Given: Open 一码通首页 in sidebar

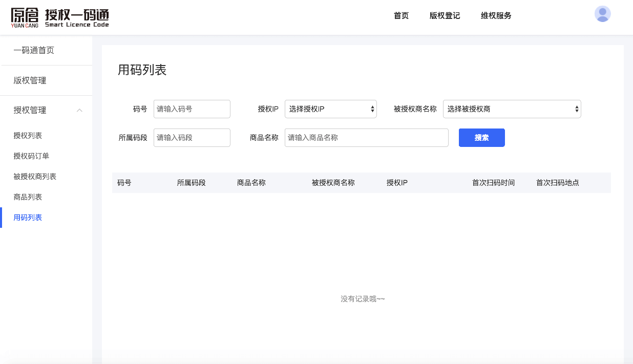Looking at the screenshot, I should pyautogui.click(x=34, y=50).
